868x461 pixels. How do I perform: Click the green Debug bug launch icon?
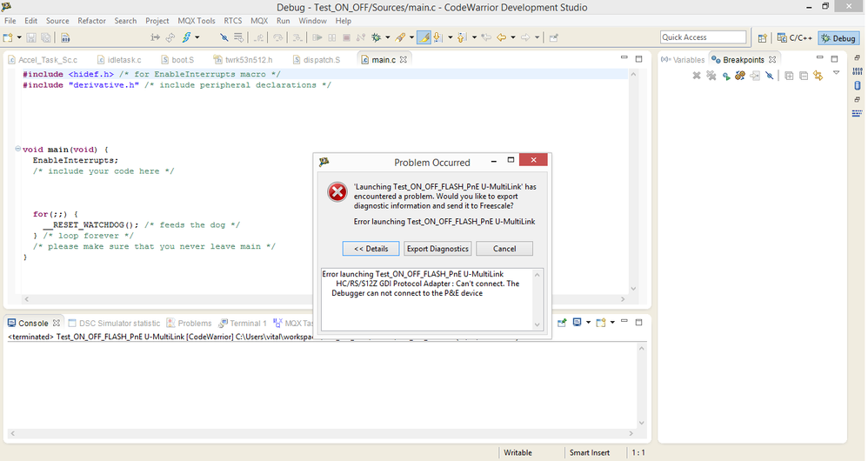tap(377, 37)
